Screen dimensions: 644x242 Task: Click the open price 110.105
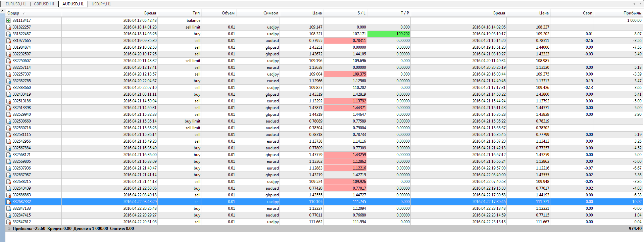tap(316, 202)
